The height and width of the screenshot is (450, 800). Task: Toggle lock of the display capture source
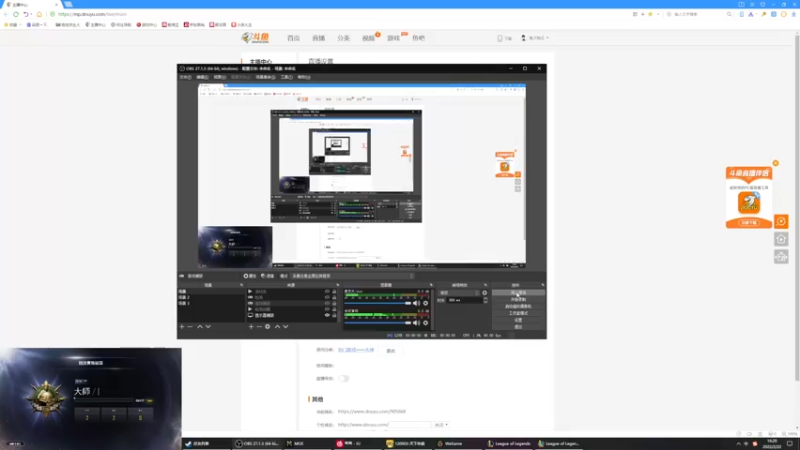tap(334, 315)
